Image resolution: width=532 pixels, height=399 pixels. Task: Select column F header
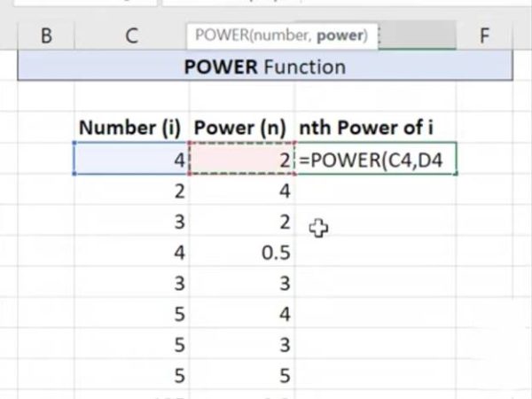(x=484, y=35)
